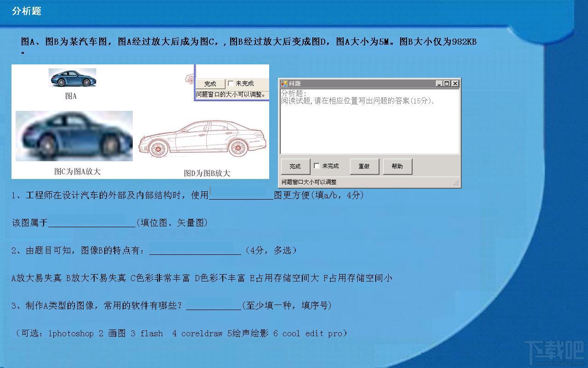Click the 完成 button inside the car image
This screenshot has width=588, height=368.
tap(210, 84)
